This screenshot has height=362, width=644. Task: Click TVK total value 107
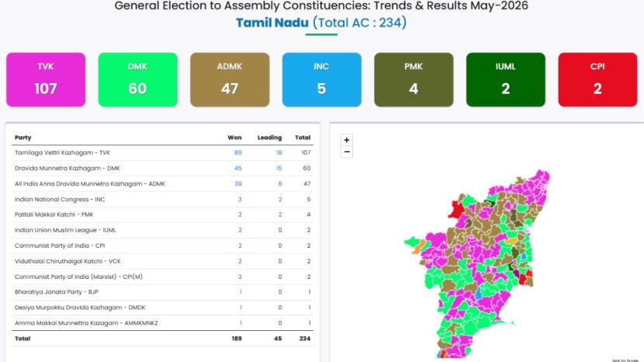coord(306,152)
